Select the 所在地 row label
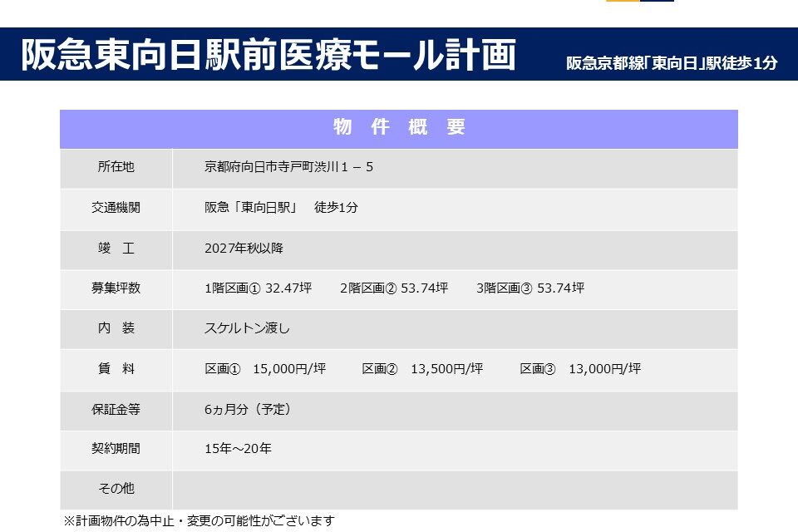The height and width of the screenshot is (532, 798). pyautogui.click(x=116, y=167)
